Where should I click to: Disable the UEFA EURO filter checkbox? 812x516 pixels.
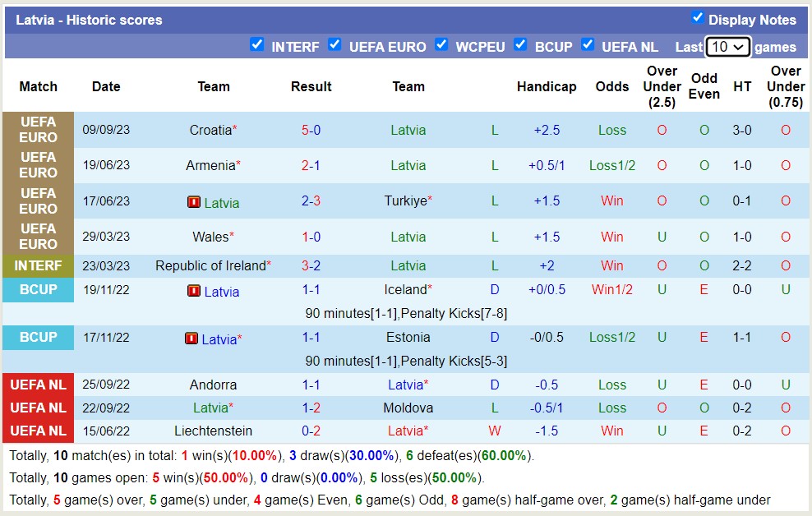pyautogui.click(x=334, y=45)
